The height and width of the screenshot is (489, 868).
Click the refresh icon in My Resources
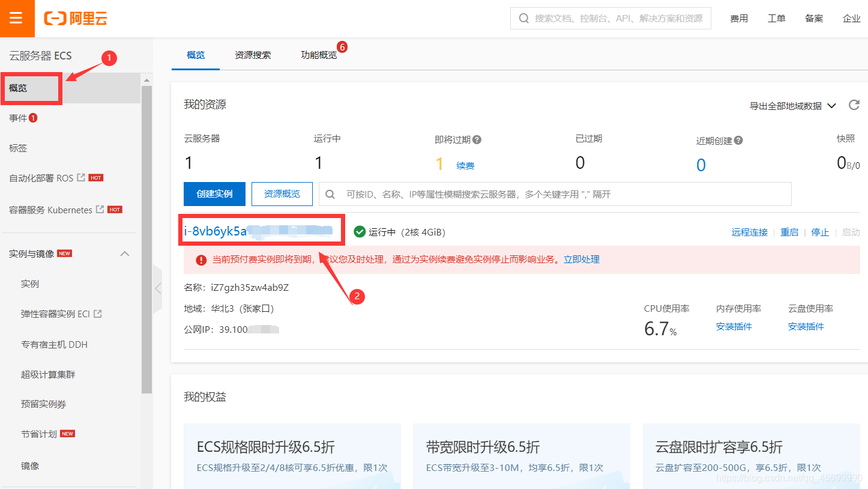(854, 105)
